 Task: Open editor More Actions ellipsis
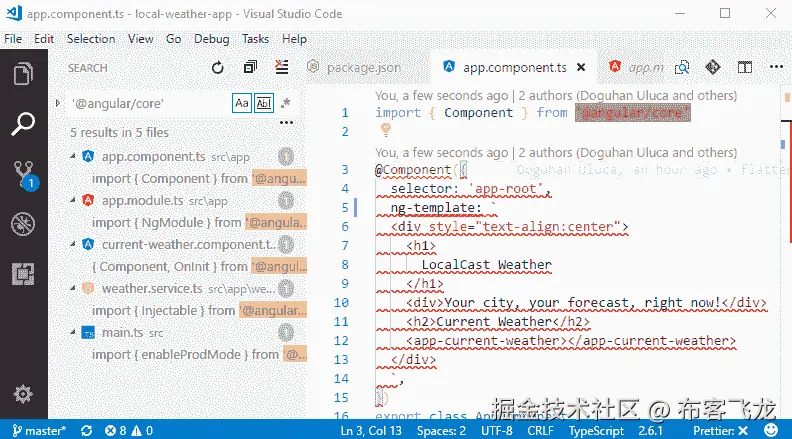[776, 67]
